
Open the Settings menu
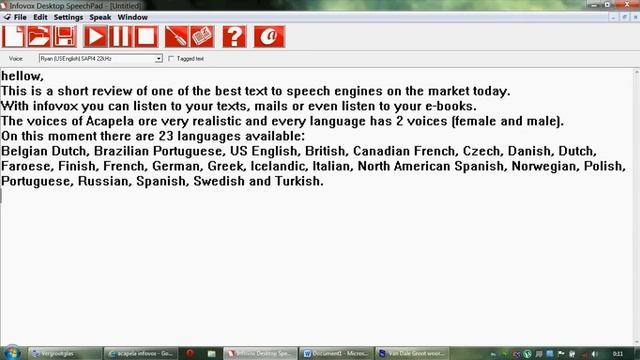[x=68, y=17]
